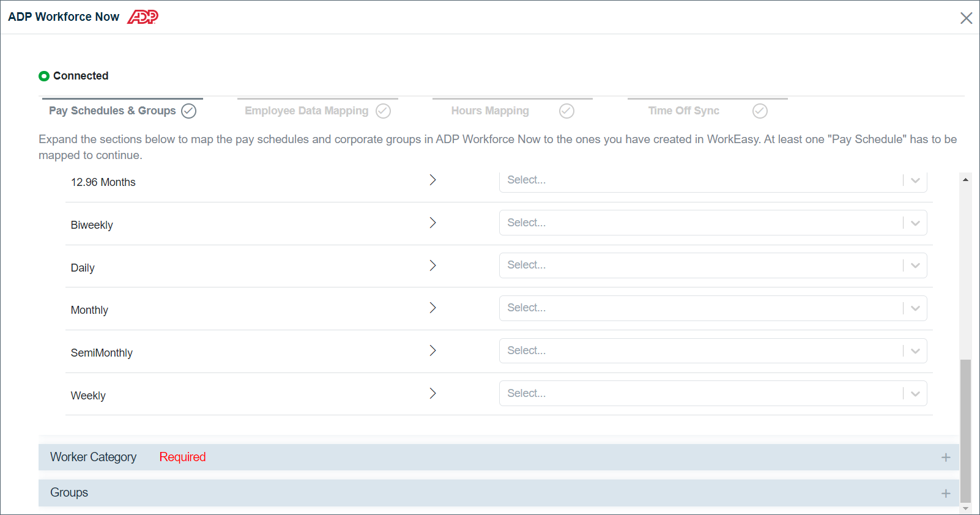Expand the 12.96 Months row chevron

(432, 180)
